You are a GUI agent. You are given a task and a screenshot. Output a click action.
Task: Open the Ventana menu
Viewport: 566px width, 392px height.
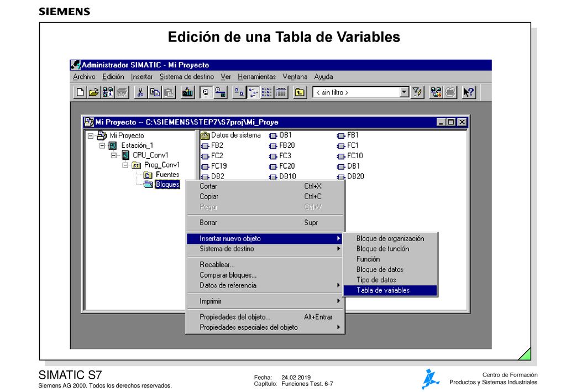pyautogui.click(x=295, y=77)
